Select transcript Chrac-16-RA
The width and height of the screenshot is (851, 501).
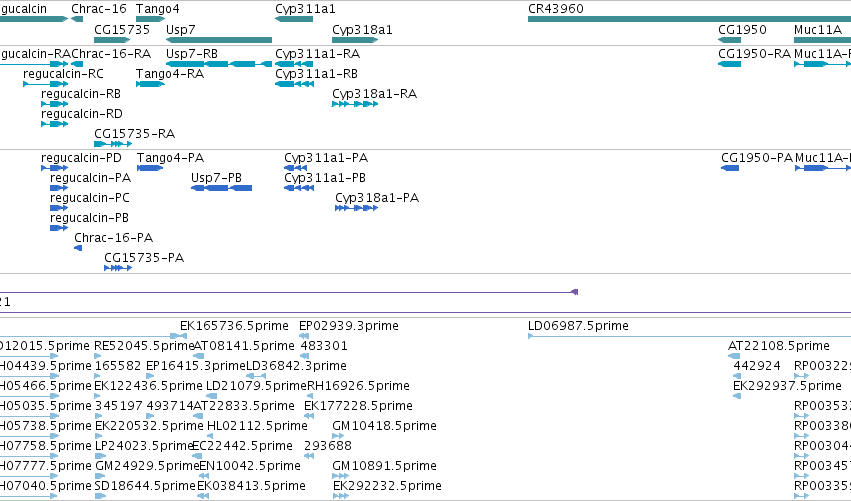[111, 53]
